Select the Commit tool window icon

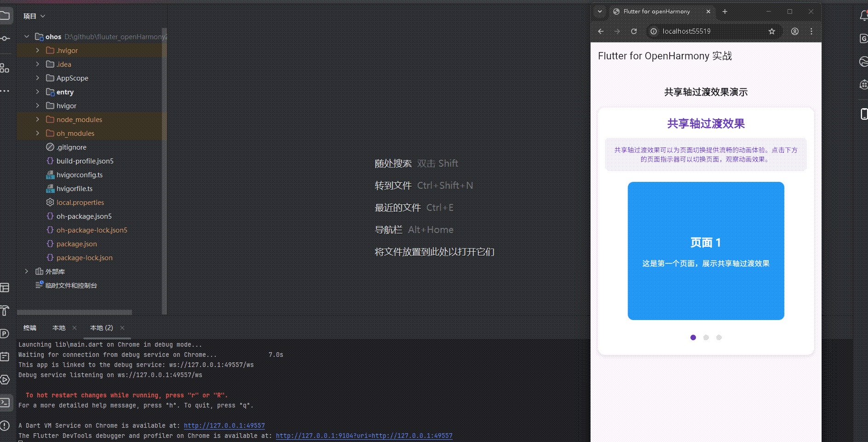6,39
